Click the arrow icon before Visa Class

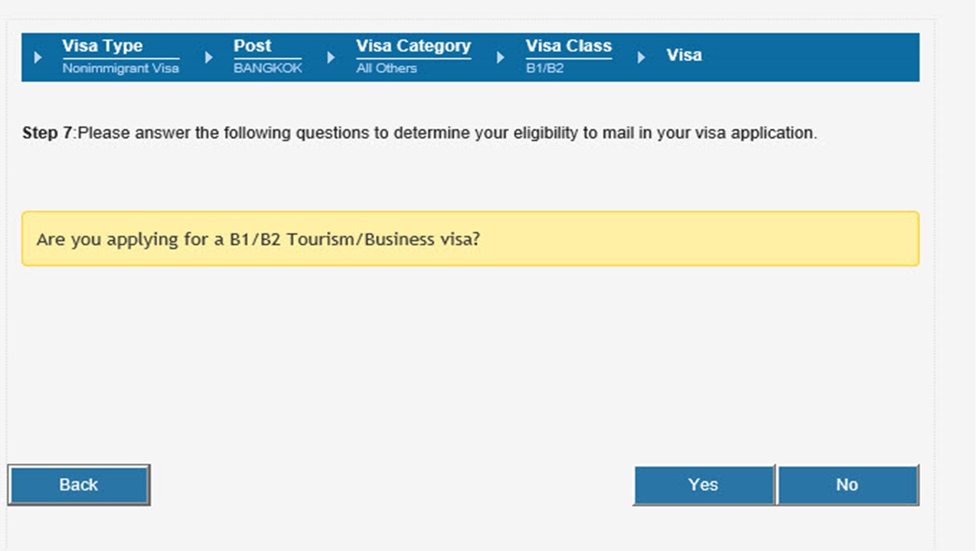(x=500, y=57)
